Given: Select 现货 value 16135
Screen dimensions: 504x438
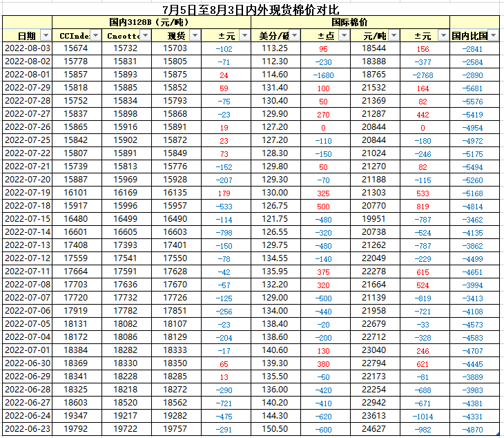Looking at the screenshot, I should pyautogui.click(x=175, y=193).
